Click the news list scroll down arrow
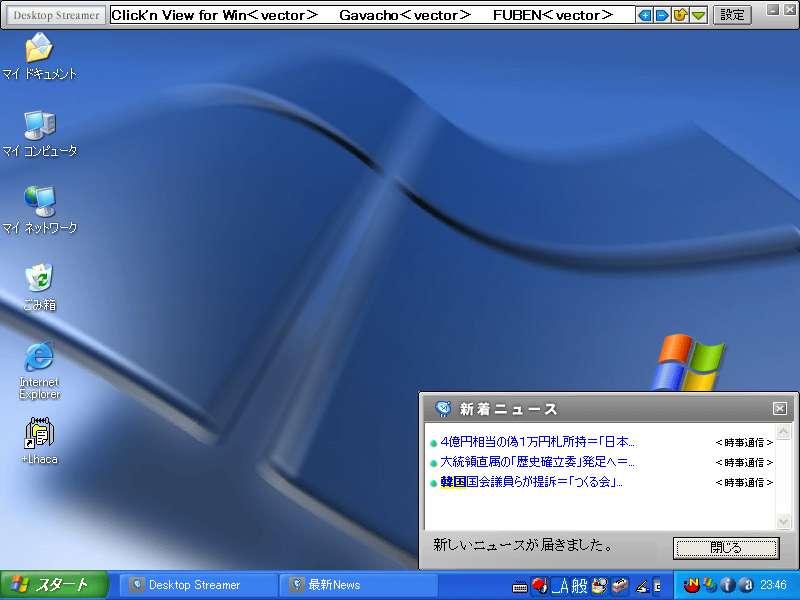Image resolution: width=800 pixels, height=600 pixels. coord(783,521)
